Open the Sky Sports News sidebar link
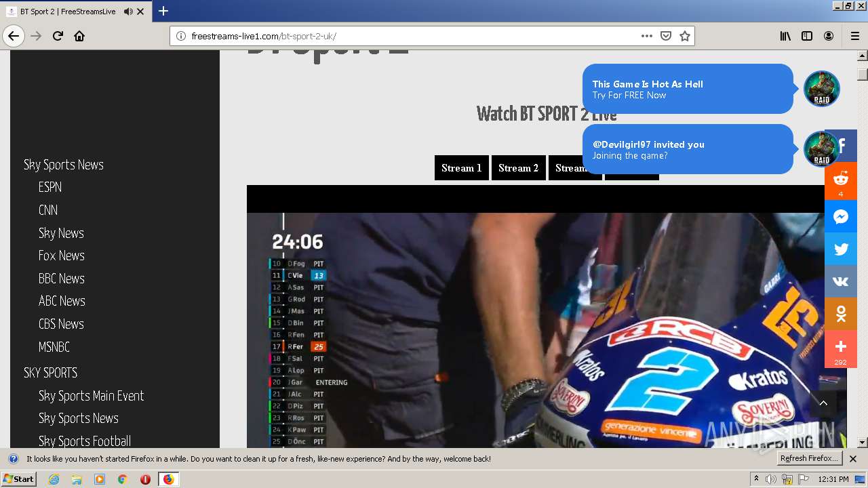Image resolution: width=868 pixels, height=488 pixels. pos(64,165)
